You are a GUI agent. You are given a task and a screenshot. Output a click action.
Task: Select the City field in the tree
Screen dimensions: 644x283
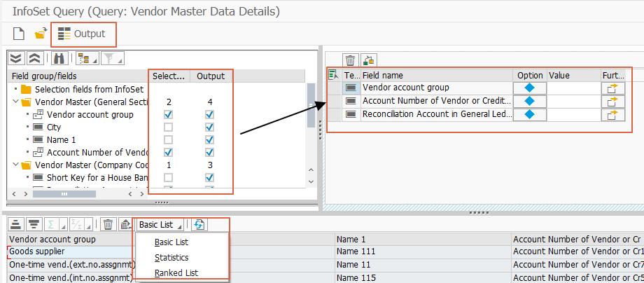[54, 127]
